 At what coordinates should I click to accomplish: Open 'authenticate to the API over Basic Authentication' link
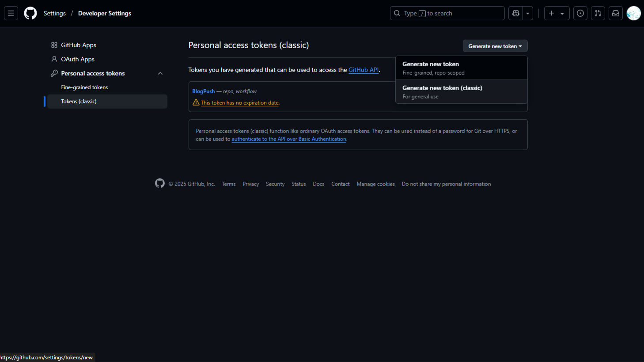[x=289, y=139]
